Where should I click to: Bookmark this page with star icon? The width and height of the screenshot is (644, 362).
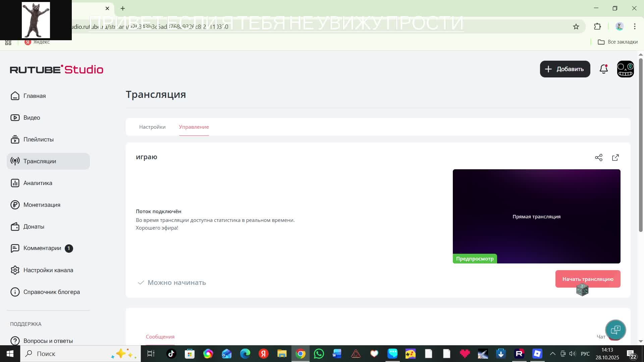(x=576, y=26)
